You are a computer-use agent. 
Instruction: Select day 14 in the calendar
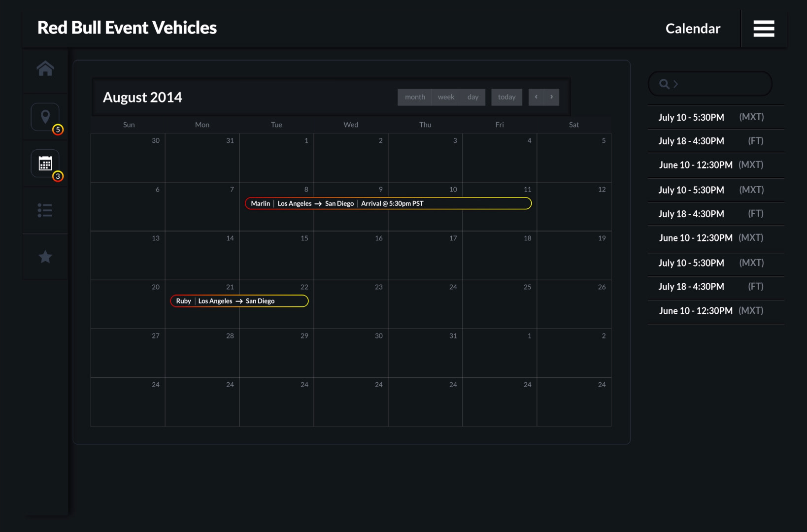202,256
